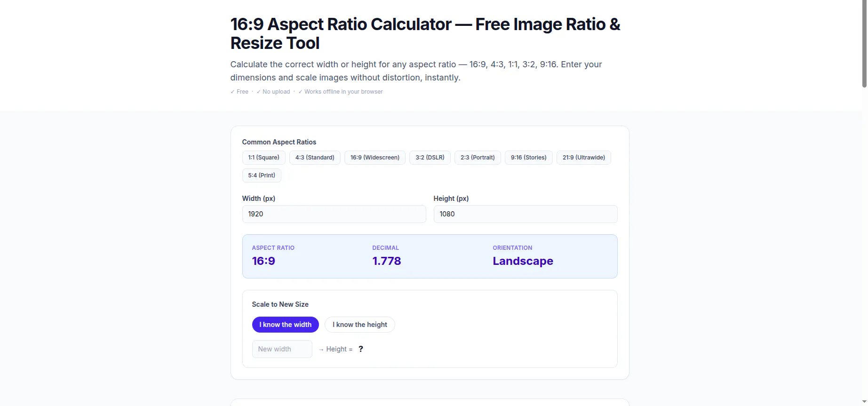The image size is (868, 406).
Task: Click the page title heading
Action: (x=425, y=33)
